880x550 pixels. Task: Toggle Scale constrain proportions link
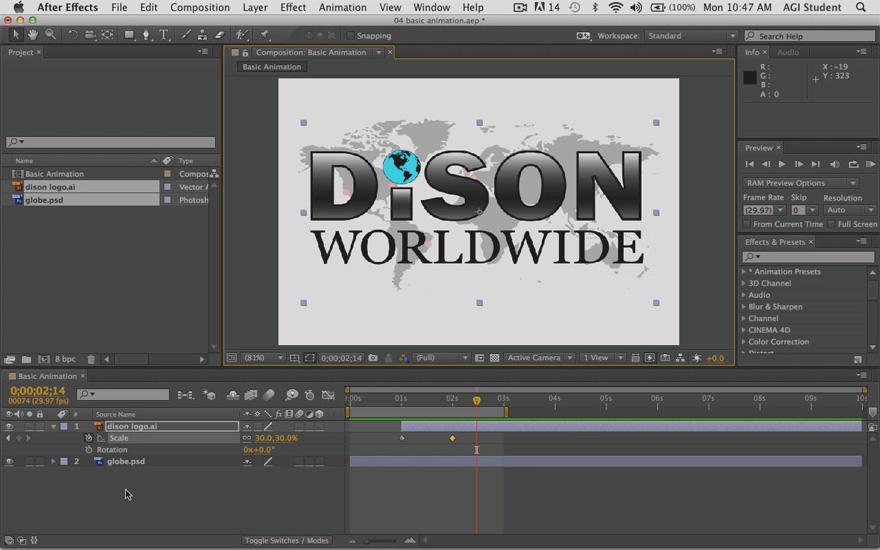tap(247, 438)
